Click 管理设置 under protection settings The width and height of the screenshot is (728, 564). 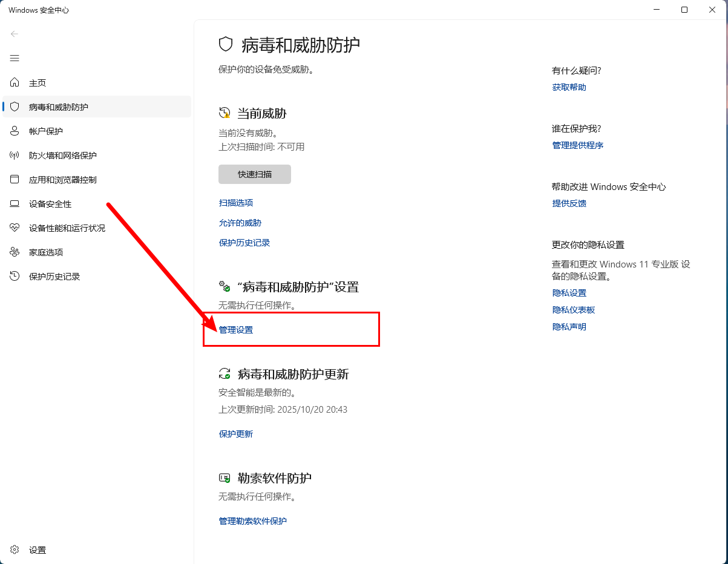tap(236, 330)
